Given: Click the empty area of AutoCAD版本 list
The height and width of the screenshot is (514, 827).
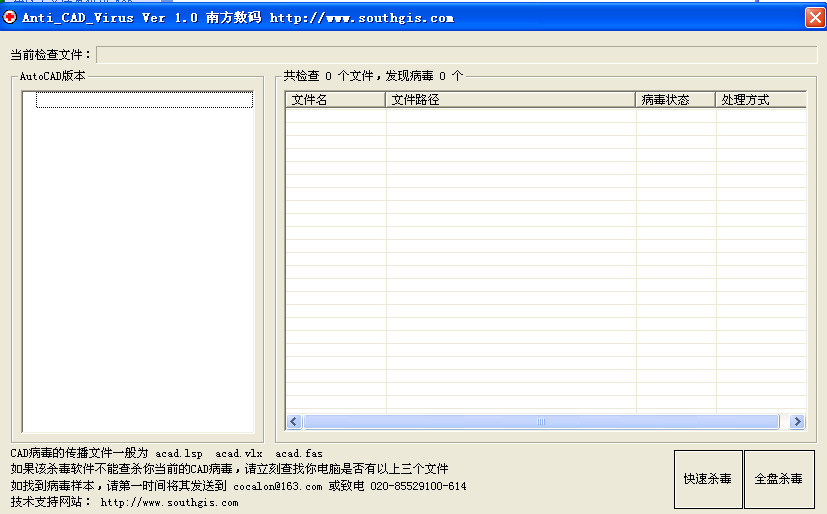Looking at the screenshot, I should 138,270.
